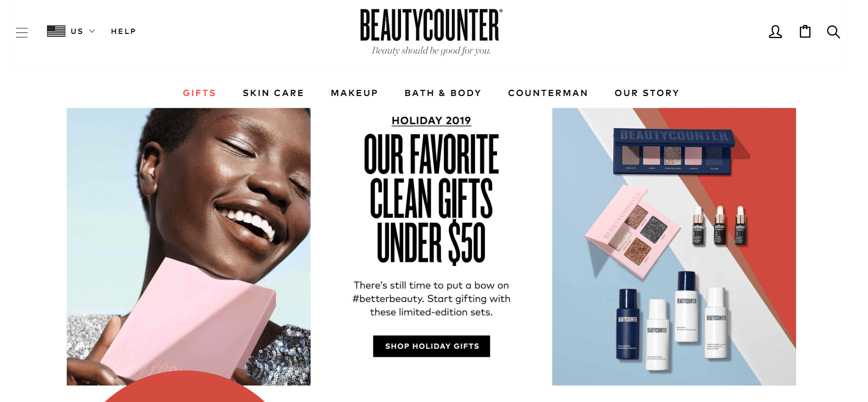The width and height of the screenshot is (868, 402).
Task: Open the shopping bag icon
Action: (805, 31)
